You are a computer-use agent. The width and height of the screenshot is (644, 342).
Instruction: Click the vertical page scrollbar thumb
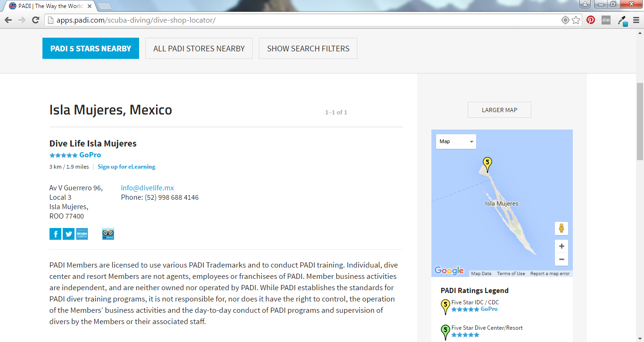tap(640, 122)
